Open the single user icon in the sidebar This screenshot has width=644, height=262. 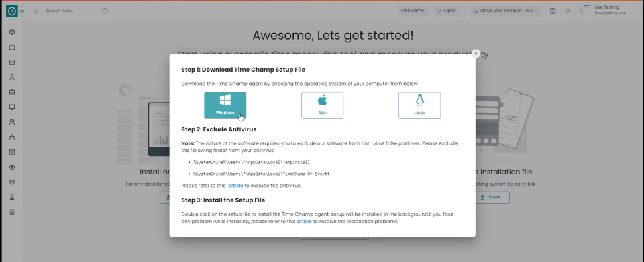point(12,77)
